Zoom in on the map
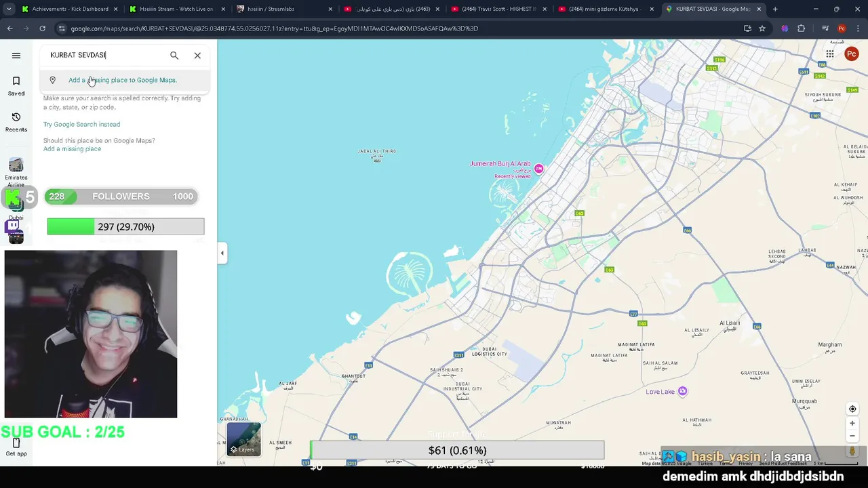Viewport: 868px width, 488px height. (852, 423)
